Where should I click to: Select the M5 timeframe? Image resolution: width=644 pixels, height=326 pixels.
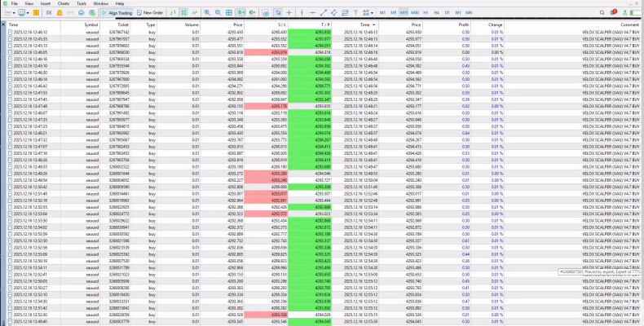coord(394,13)
